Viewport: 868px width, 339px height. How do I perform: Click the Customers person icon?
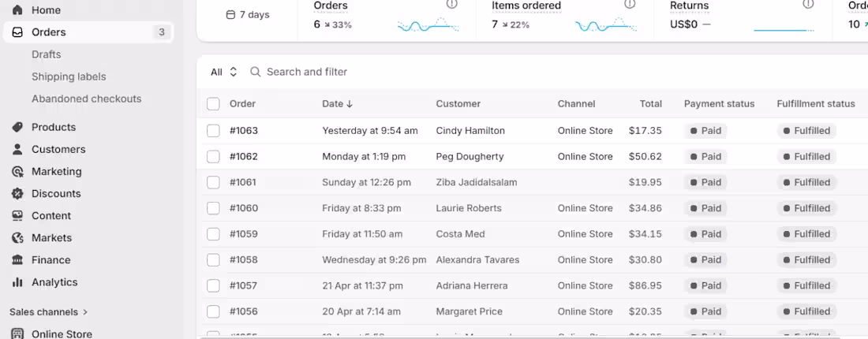pos(17,149)
